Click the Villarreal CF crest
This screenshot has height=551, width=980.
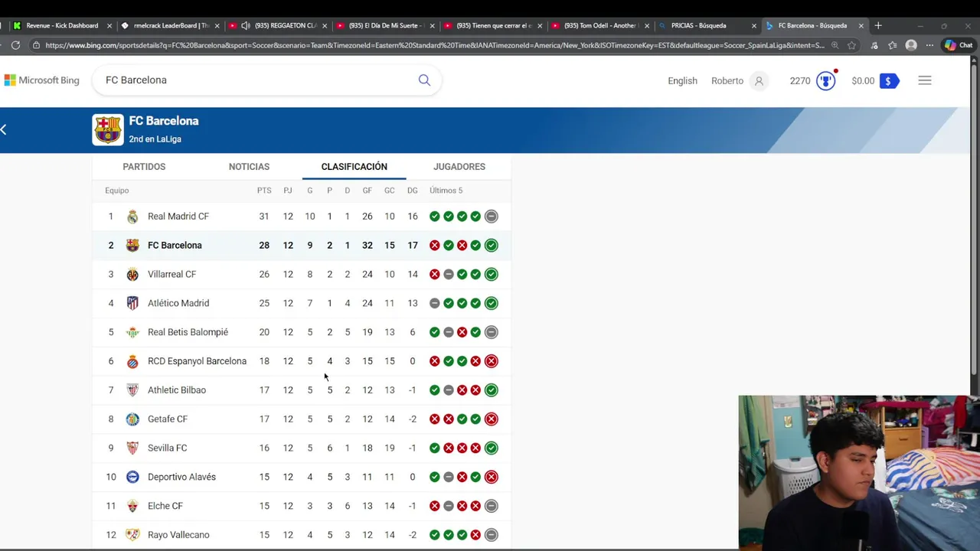point(132,274)
